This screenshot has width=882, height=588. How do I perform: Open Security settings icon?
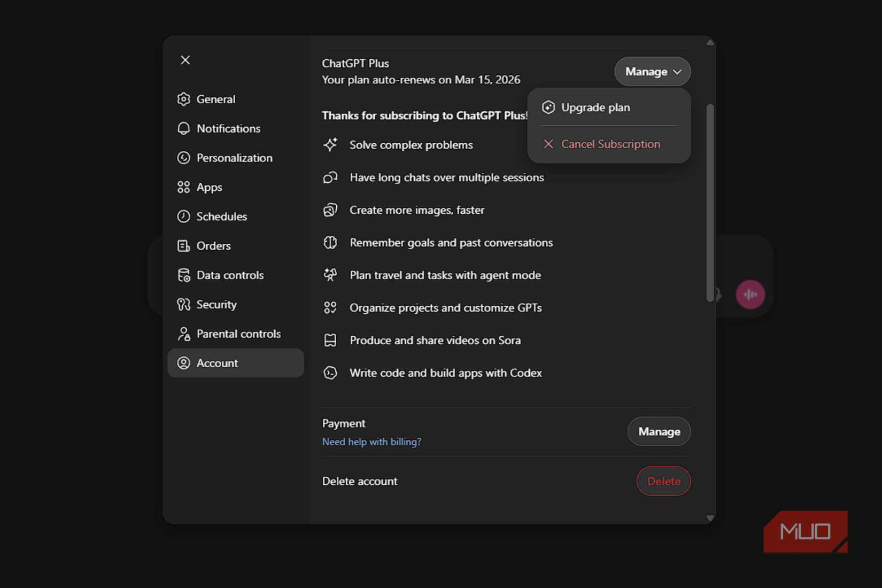(183, 304)
